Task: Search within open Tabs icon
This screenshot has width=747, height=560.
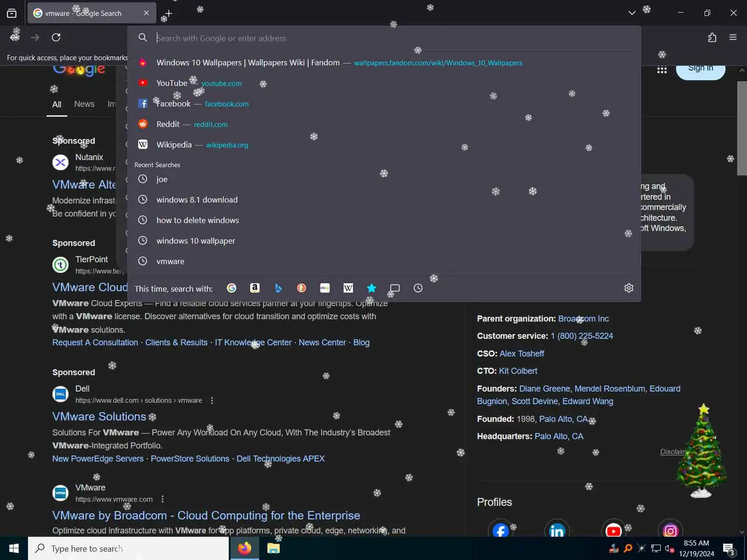Action: point(395,288)
